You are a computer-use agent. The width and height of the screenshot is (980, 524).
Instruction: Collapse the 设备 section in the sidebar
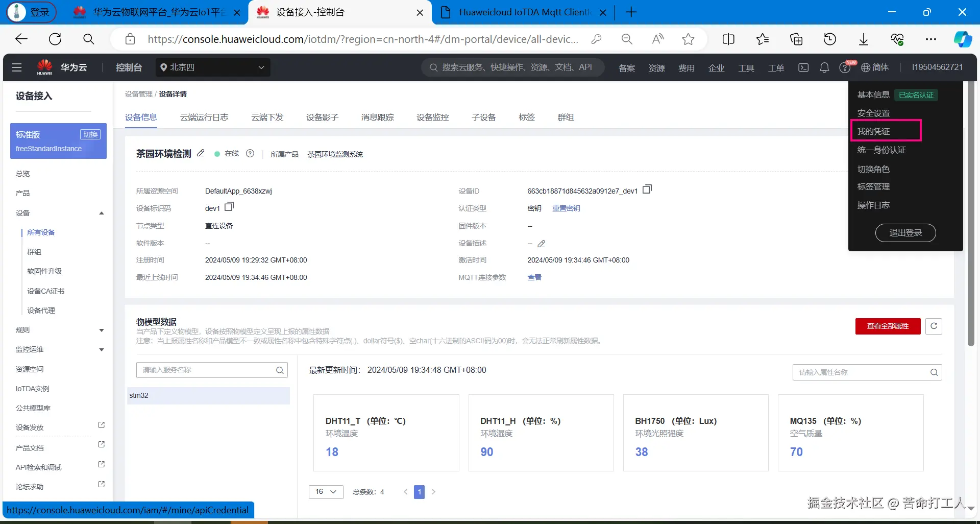tap(102, 213)
